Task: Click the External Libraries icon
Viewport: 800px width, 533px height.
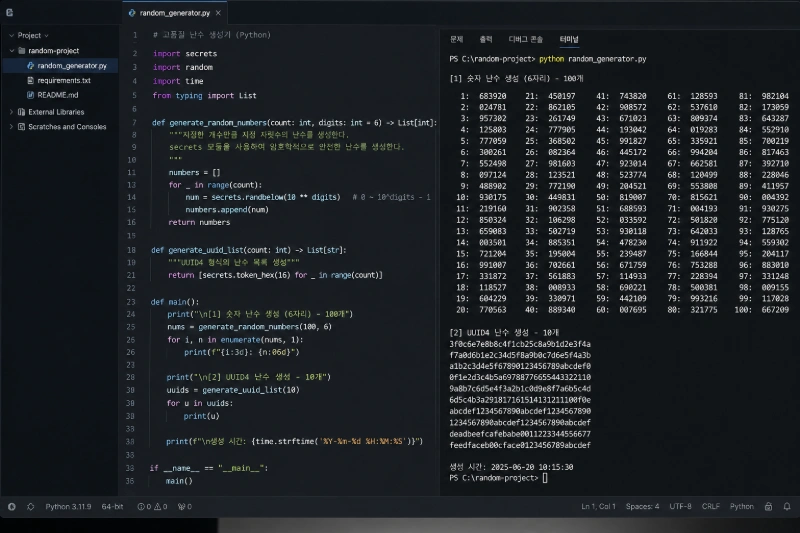Action: 21,112
